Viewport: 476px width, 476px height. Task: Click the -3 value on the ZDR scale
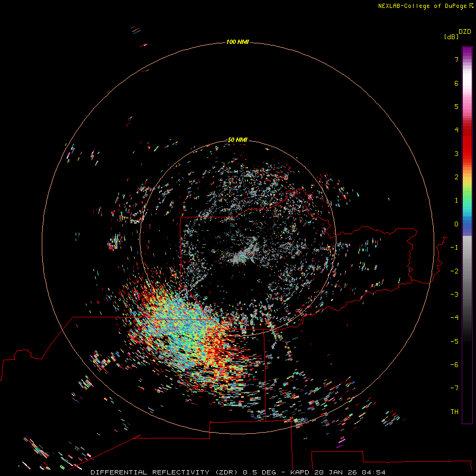tap(454, 295)
